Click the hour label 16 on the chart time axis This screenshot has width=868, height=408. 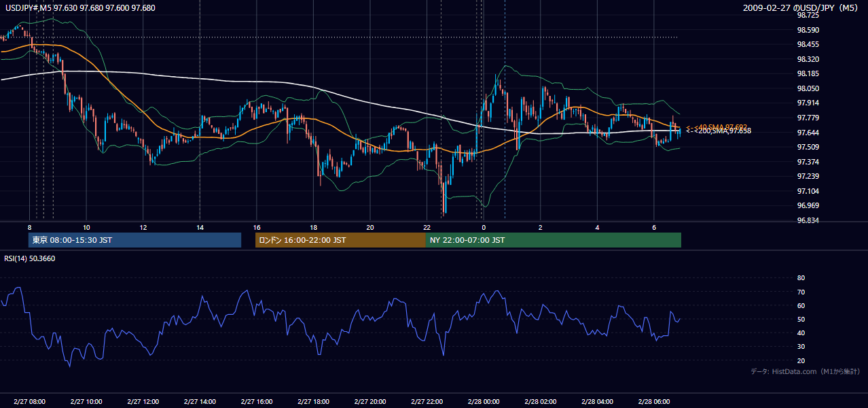click(x=256, y=227)
